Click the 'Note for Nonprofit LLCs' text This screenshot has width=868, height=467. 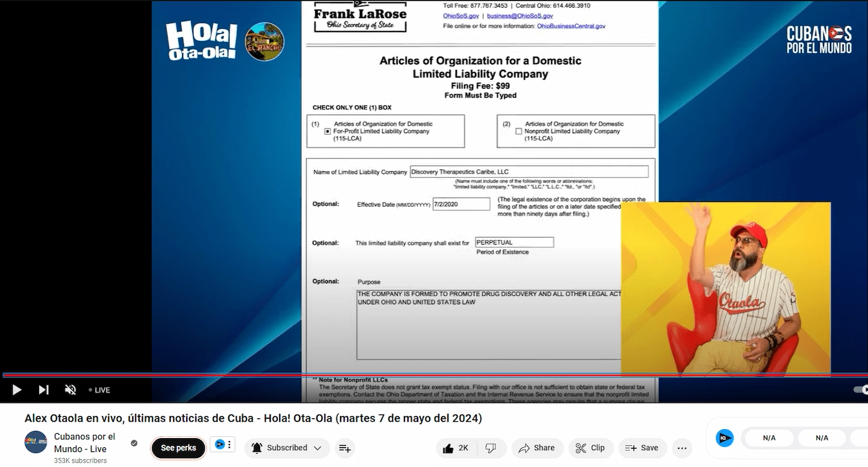pos(353,380)
